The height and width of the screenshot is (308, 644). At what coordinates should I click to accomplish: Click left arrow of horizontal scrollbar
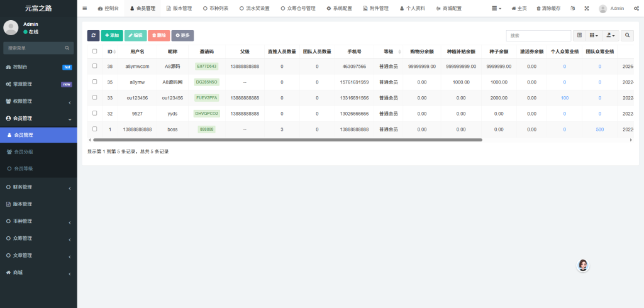click(x=90, y=140)
